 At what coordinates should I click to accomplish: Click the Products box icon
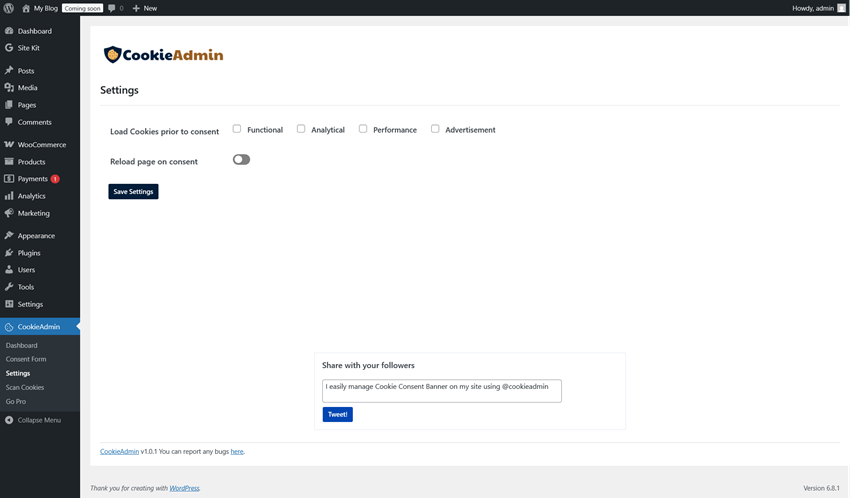(x=9, y=161)
